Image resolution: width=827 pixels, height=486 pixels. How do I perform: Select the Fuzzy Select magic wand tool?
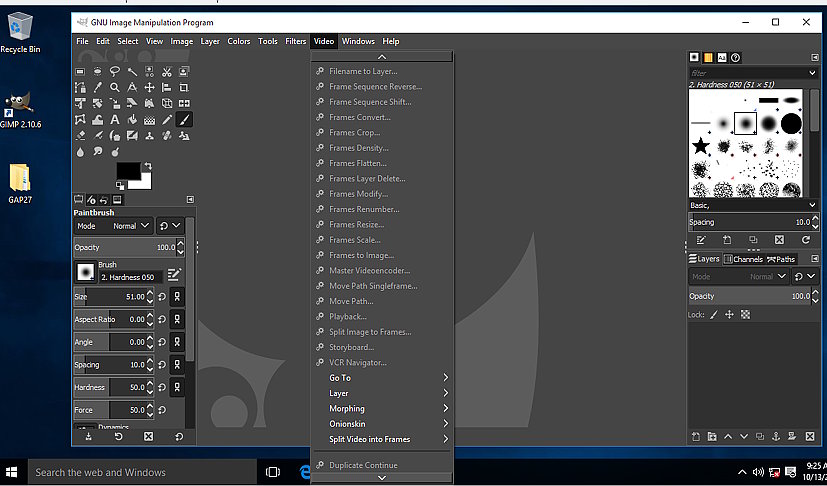pyautogui.click(x=133, y=71)
